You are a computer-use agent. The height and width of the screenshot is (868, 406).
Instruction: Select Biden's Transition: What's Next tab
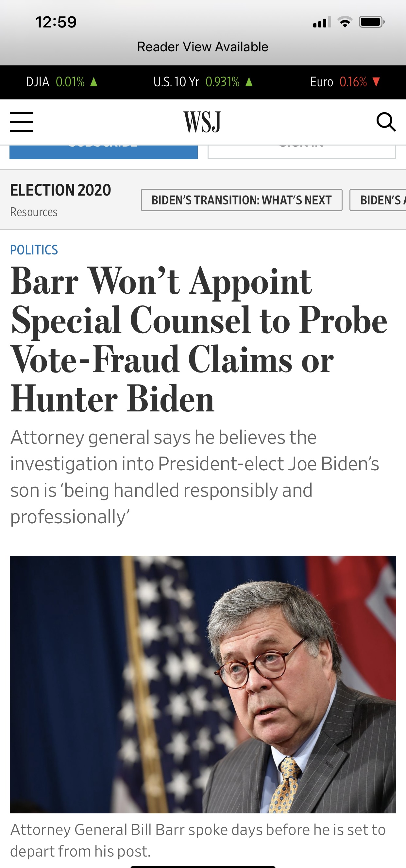[242, 200]
